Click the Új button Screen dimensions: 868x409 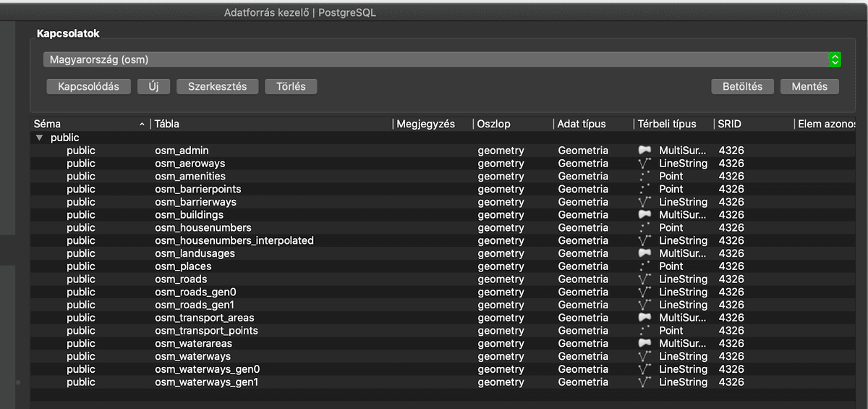153,86
